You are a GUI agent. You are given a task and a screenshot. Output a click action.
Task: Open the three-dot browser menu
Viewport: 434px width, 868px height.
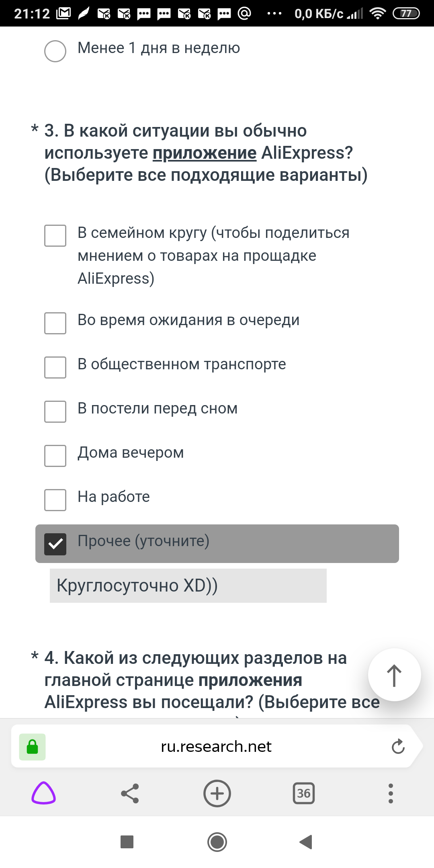391,793
